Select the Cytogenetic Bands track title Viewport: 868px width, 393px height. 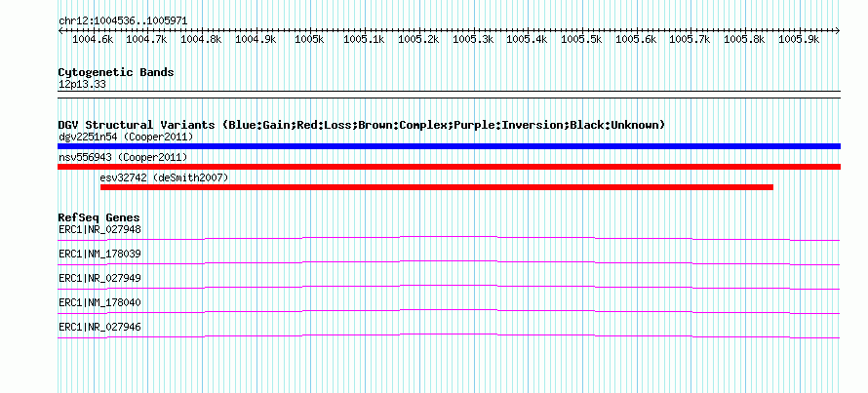pos(116,72)
